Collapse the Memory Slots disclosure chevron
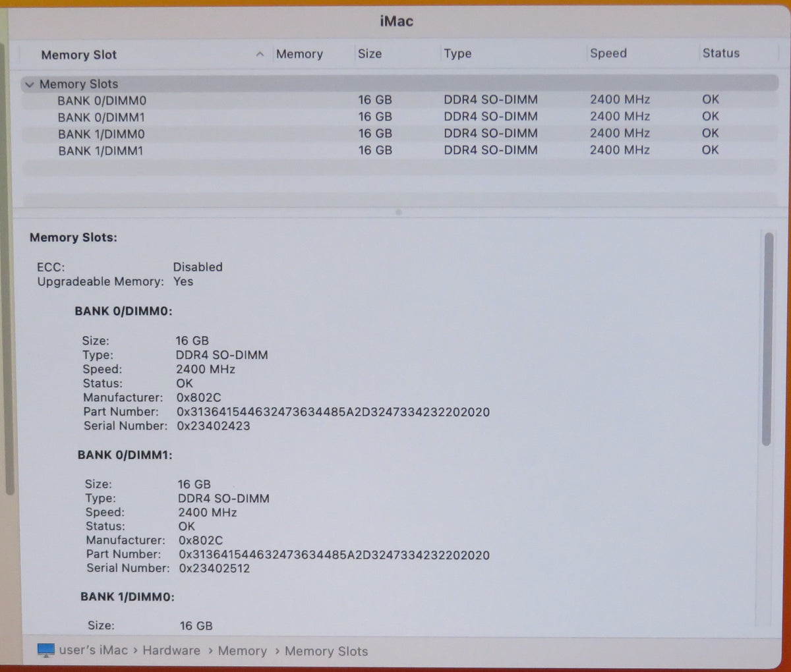The height and width of the screenshot is (672, 791). coord(29,85)
